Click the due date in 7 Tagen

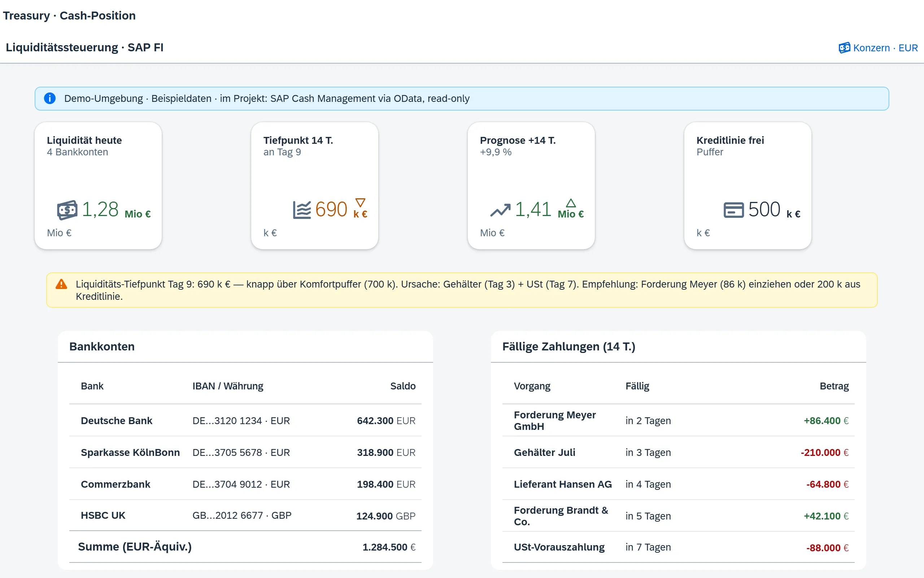click(648, 547)
